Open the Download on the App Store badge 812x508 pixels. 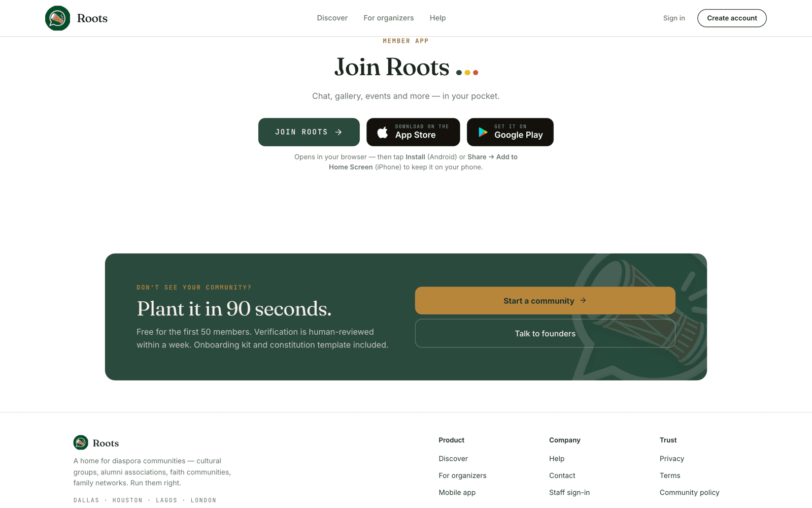(413, 132)
